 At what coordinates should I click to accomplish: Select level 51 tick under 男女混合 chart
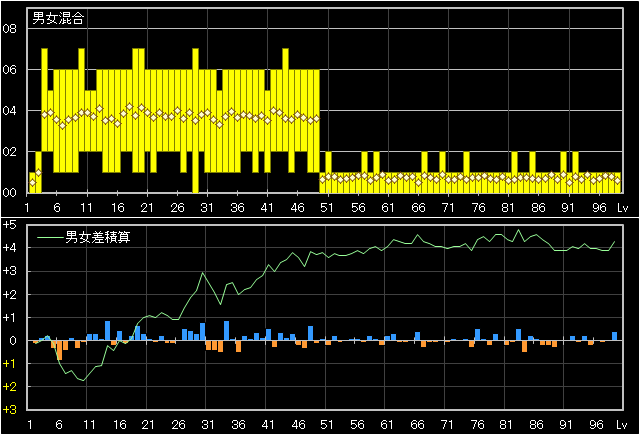(327, 208)
